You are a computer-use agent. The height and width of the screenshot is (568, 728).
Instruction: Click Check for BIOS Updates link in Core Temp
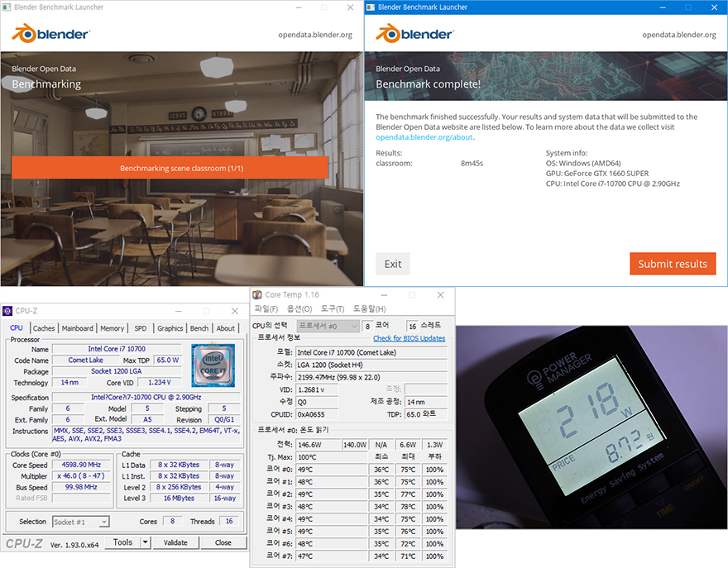[x=409, y=338]
